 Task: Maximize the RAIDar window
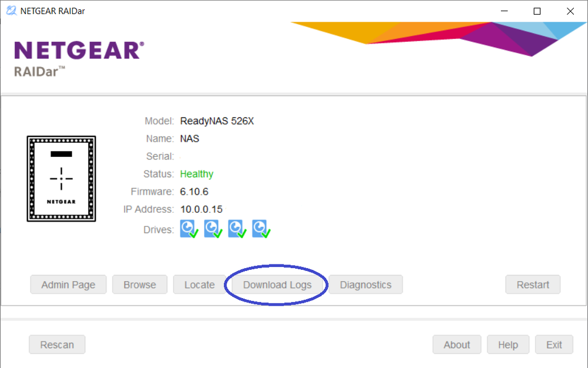coord(537,11)
